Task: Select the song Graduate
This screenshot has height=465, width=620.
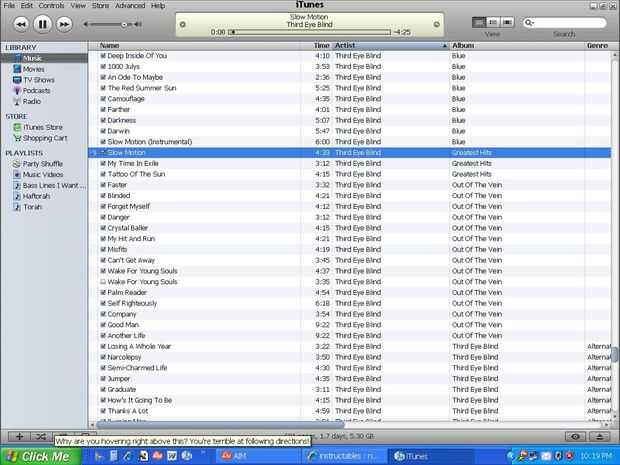Action: click(x=122, y=389)
